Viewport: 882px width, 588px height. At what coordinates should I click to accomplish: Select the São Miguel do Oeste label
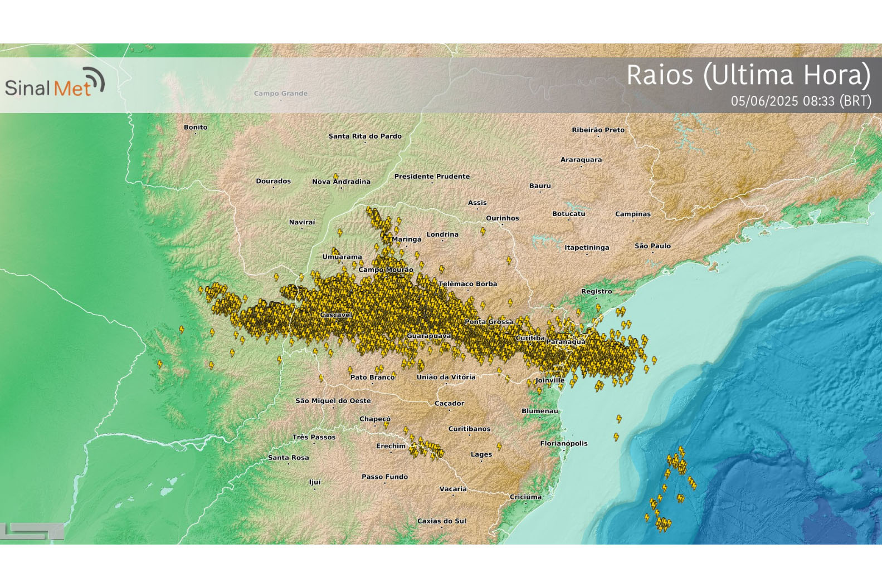333,401
